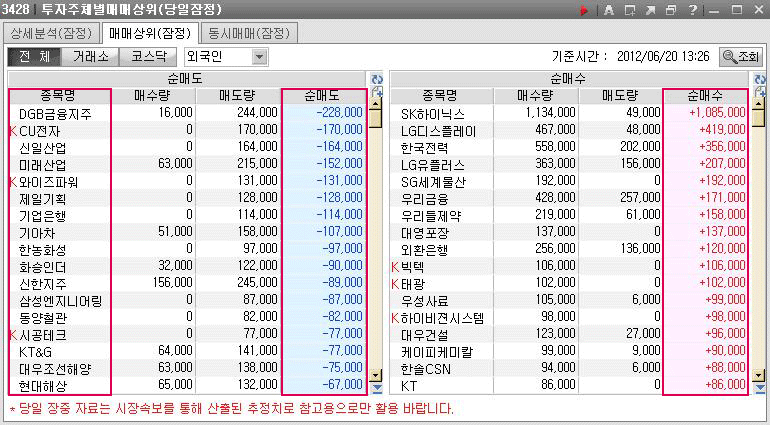
Task: Select the 와이즈파워 stock row
Action: coord(188,181)
